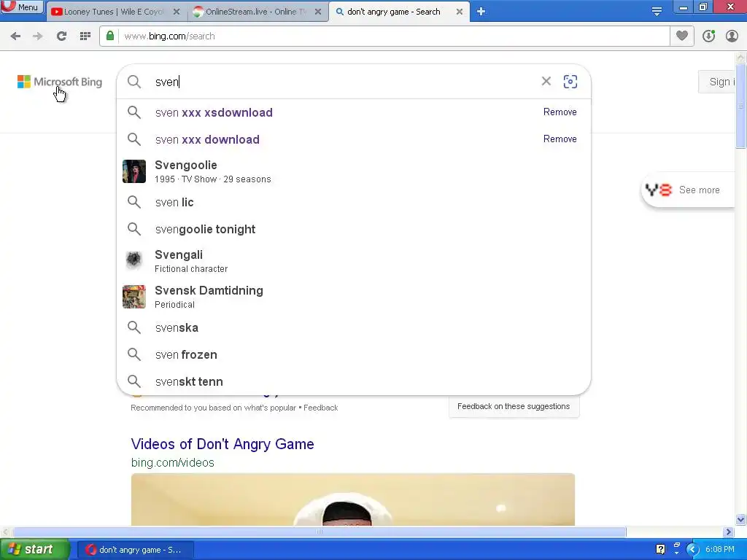Open the tab menu stack icon
The width and height of the screenshot is (747, 560).
[x=657, y=12]
